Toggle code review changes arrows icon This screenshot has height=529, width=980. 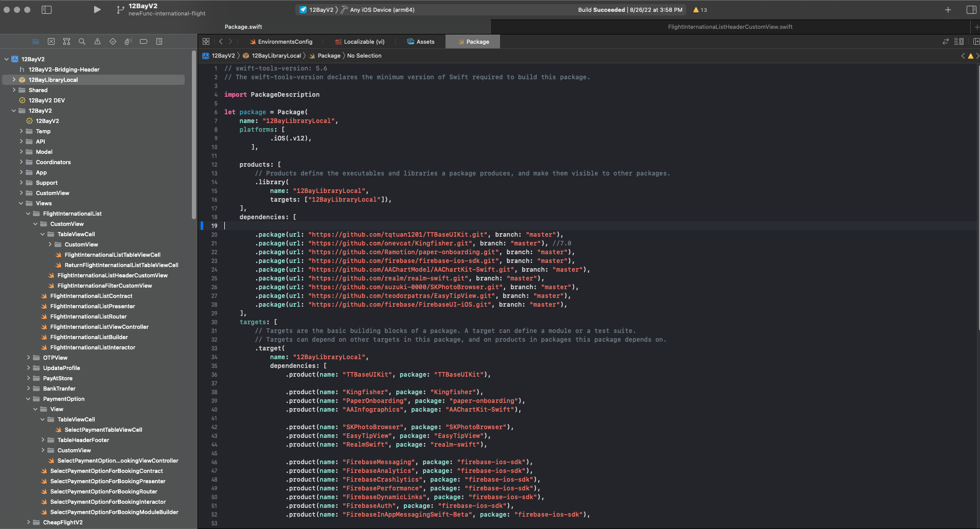pos(946,41)
